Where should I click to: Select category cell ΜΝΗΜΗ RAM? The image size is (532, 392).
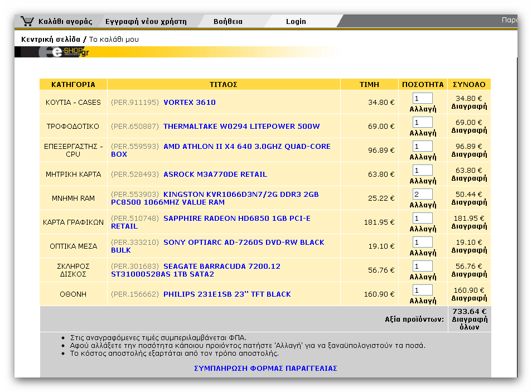coord(73,198)
